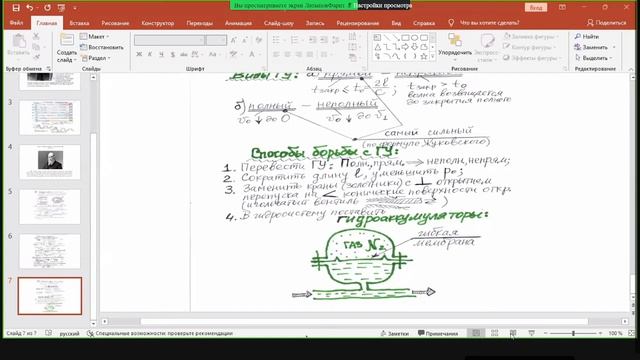This screenshot has height=360, width=640.
Task: Click the Format Painter icon
Action: 36,58
